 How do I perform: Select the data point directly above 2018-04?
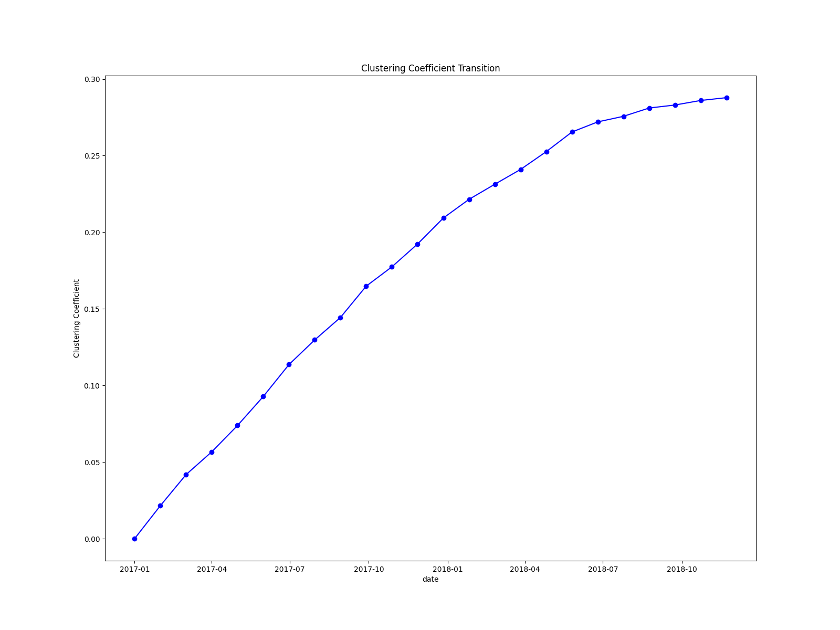[x=521, y=170]
